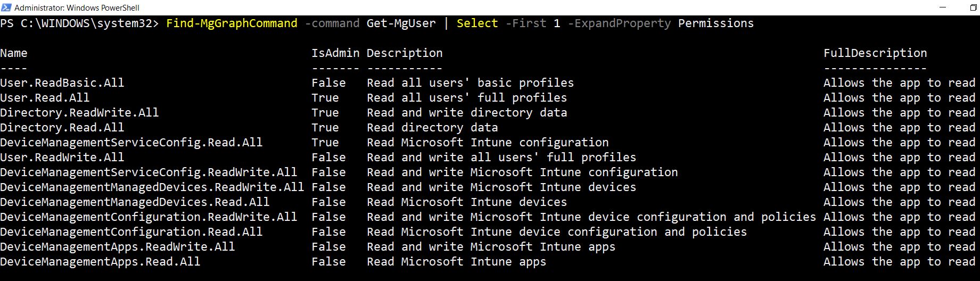Click the -ExpandProperty parameter text

point(619,23)
